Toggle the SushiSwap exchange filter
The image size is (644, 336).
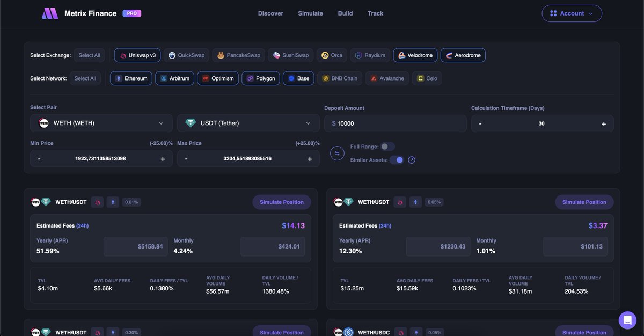(290, 55)
